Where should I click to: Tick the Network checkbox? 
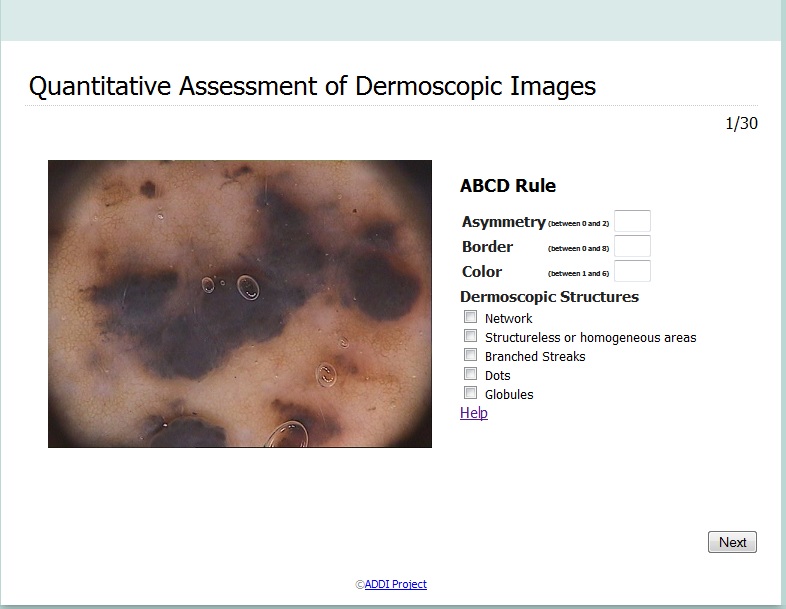470,317
